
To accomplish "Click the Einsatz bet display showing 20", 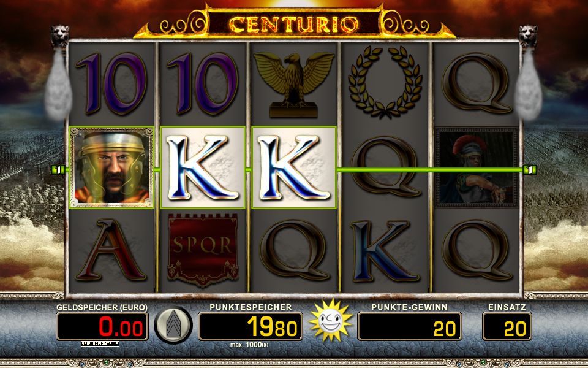I will (507, 326).
